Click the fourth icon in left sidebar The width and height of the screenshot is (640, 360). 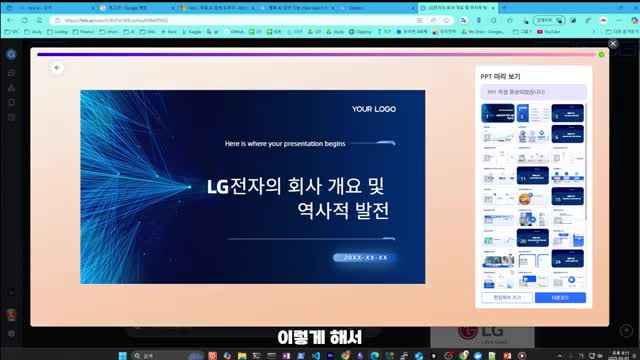[11, 102]
